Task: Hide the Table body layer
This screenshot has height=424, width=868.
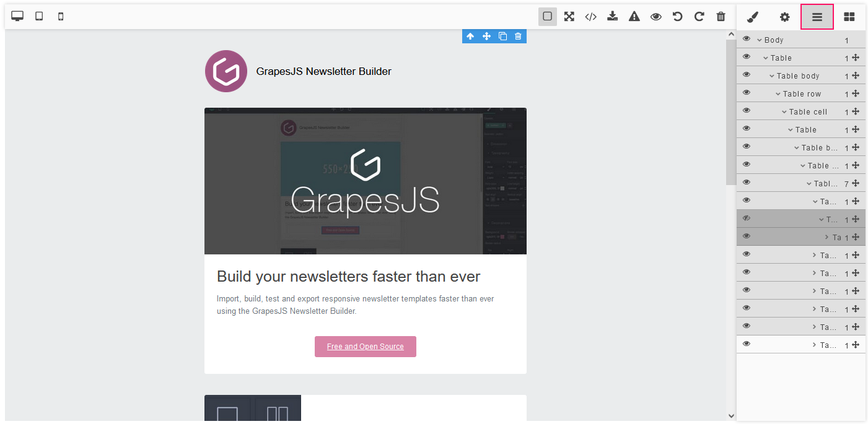Action: pyautogui.click(x=747, y=75)
